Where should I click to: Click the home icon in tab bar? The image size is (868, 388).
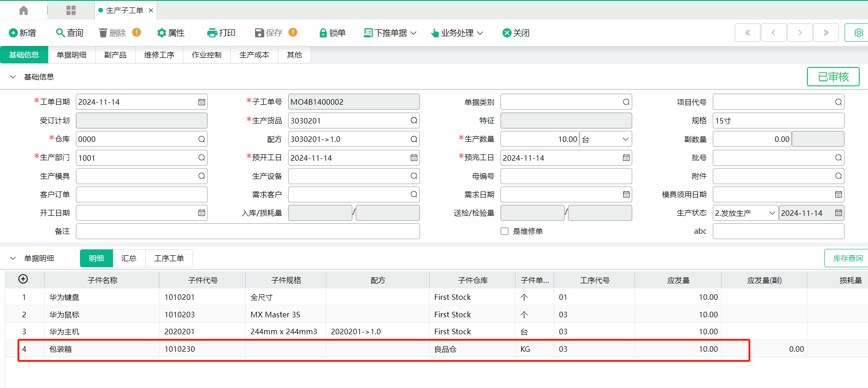23,10
